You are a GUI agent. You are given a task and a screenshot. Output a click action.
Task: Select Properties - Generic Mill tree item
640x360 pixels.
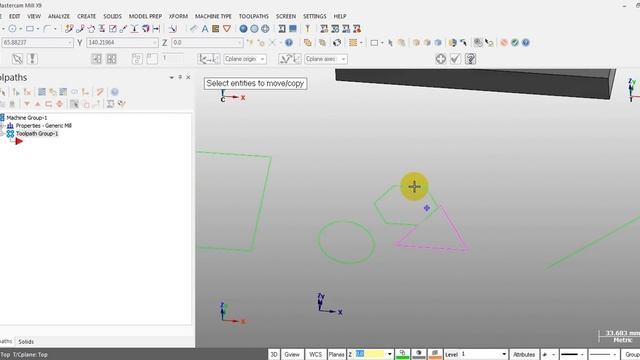[44, 126]
